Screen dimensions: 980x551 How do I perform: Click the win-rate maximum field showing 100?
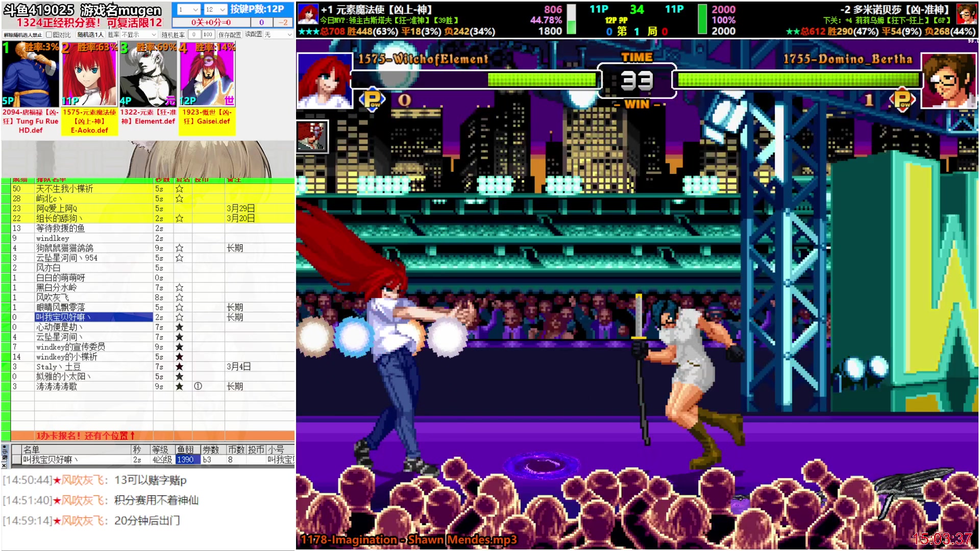(x=208, y=35)
